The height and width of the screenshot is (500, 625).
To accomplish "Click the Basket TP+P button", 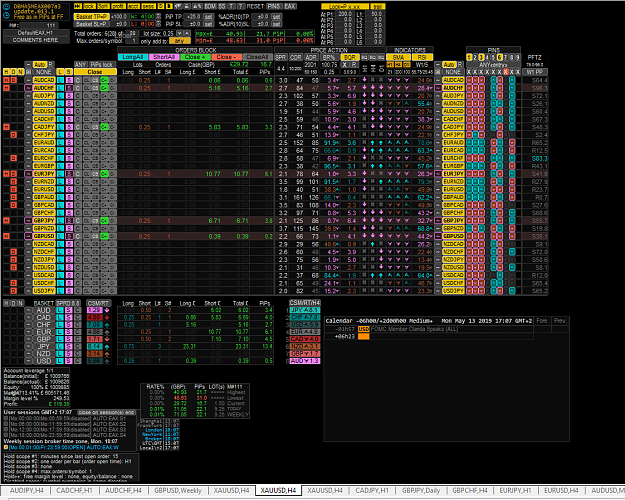I will 91,17.
